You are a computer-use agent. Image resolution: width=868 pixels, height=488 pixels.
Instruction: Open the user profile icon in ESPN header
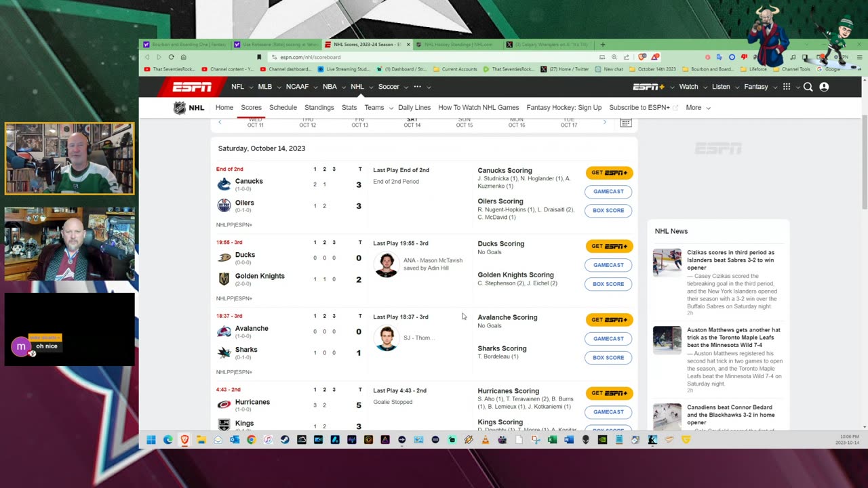pyautogui.click(x=824, y=87)
